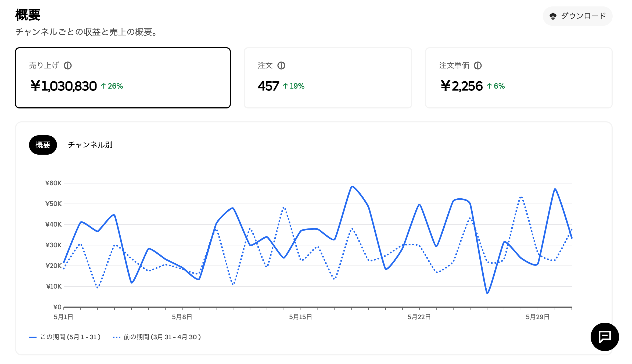632x364 pixels.
Task: Click the ダウンロード download button
Action: pos(577,16)
